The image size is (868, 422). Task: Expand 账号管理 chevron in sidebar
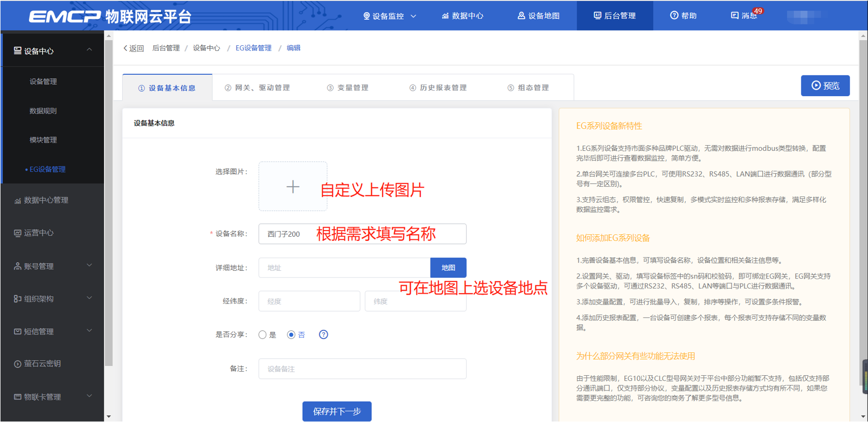pos(90,265)
